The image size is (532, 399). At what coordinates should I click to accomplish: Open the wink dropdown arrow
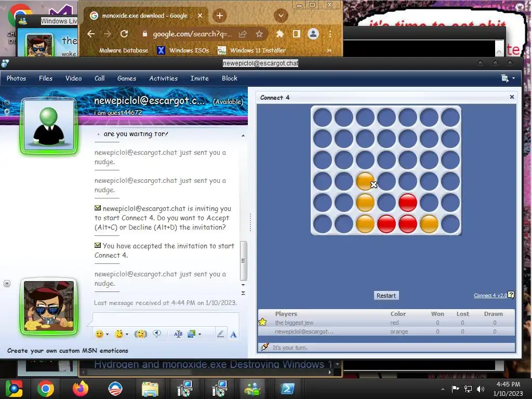tap(127, 335)
